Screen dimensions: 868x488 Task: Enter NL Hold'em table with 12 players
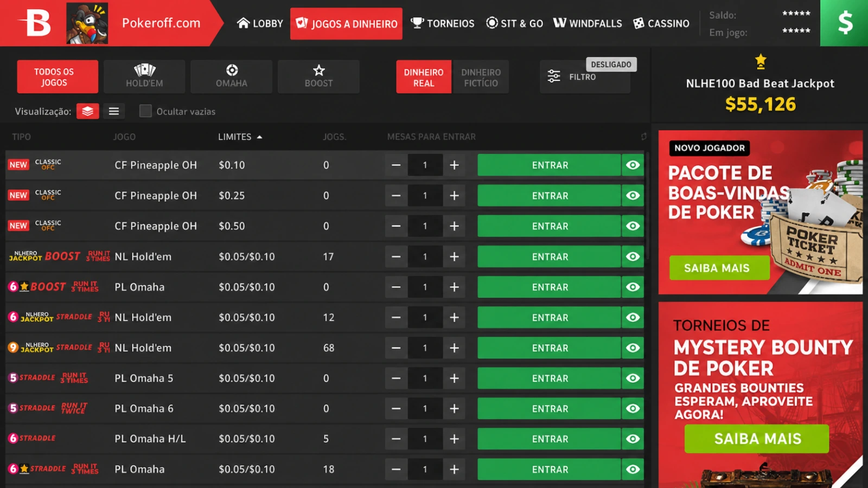coord(550,317)
